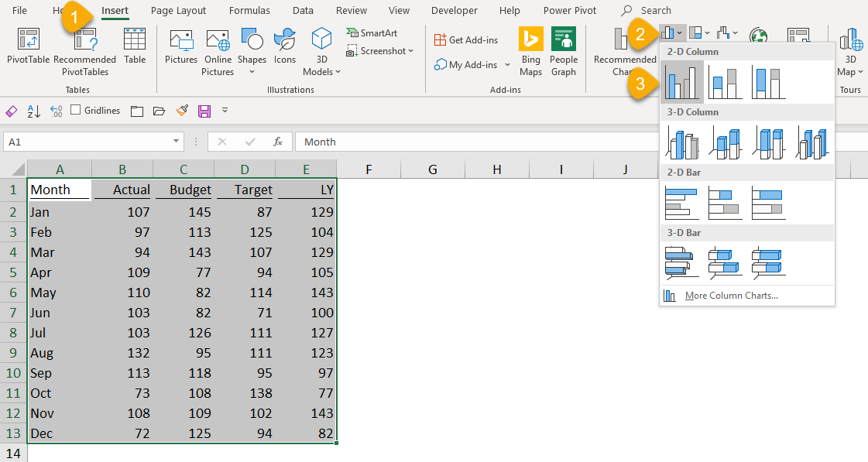Insert a 2-D Clustered Bar chart
868x462 pixels.
point(682,204)
